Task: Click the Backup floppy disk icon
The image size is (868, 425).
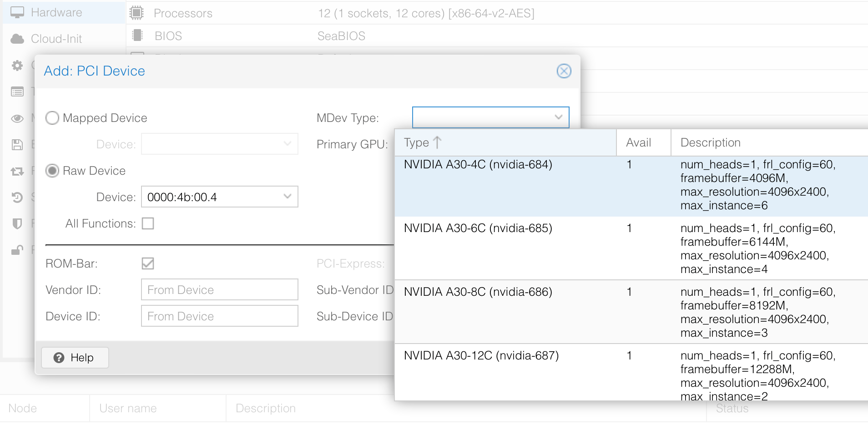Action: (x=17, y=145)
